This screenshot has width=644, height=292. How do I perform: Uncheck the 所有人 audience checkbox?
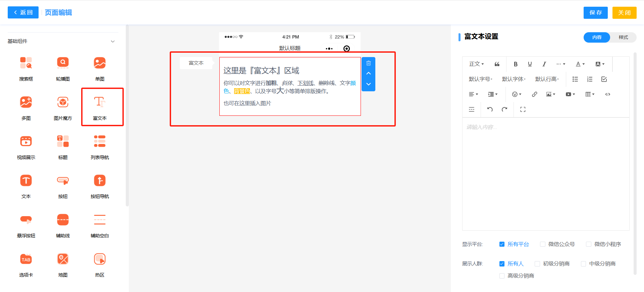(x=502, y=264)
